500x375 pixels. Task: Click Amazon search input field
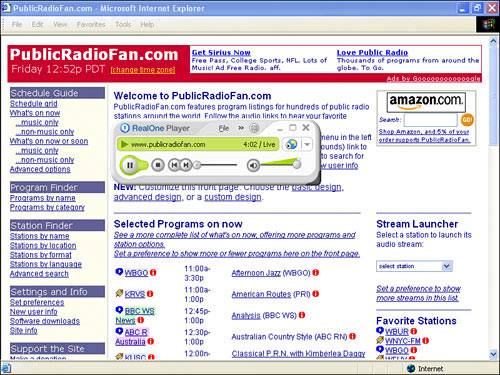[431, 120]
